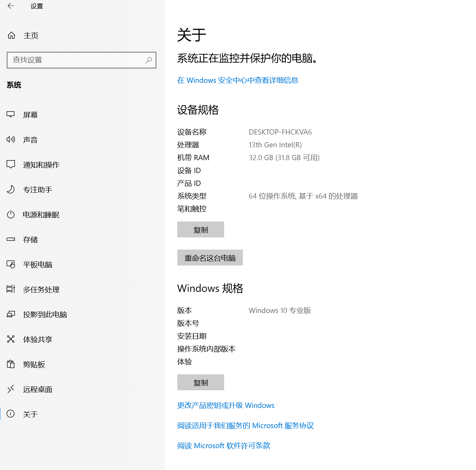Open the 声音 settings page
Image resolution: width=476 pixels, height=470 pixels.
[82, 140]
